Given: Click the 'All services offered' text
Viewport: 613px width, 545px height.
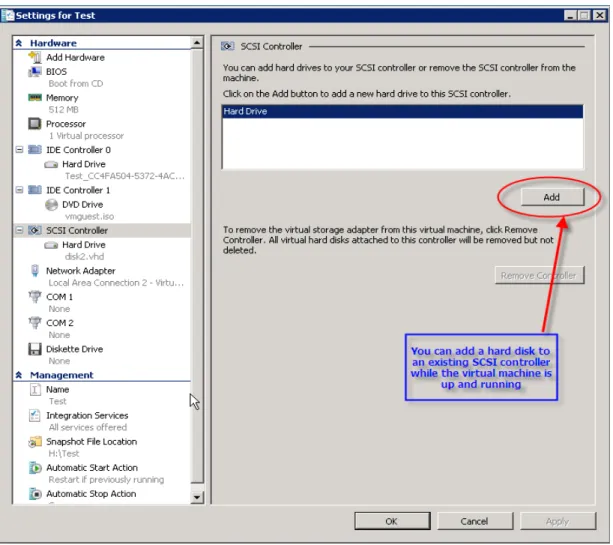Looking at the screenshot, I should click(88, 427).
